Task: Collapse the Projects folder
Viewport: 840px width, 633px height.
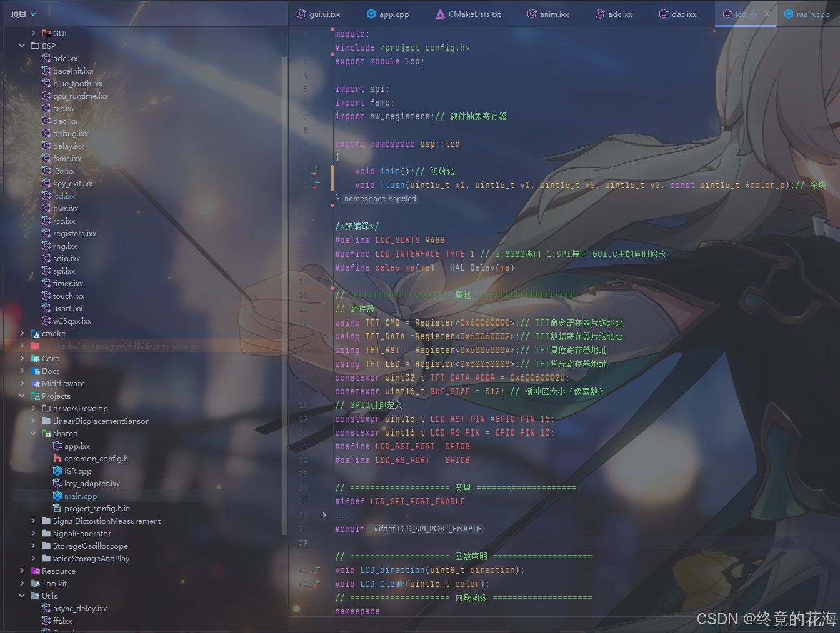Action: tap(22, 396)
